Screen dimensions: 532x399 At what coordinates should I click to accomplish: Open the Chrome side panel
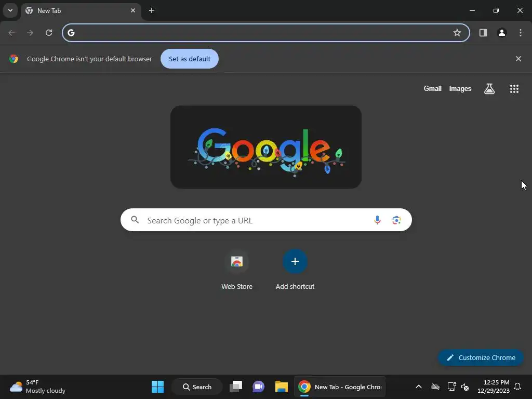pyautogui.click(x=483, y=33)
